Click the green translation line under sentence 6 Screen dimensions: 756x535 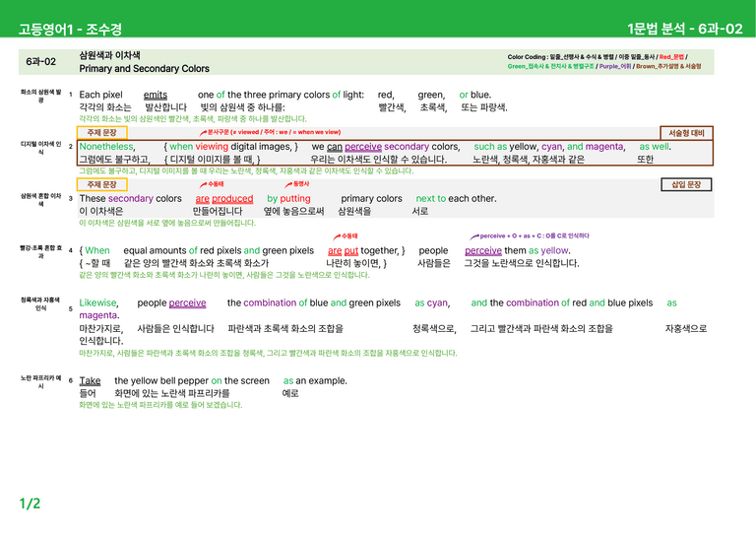[160, 405]
